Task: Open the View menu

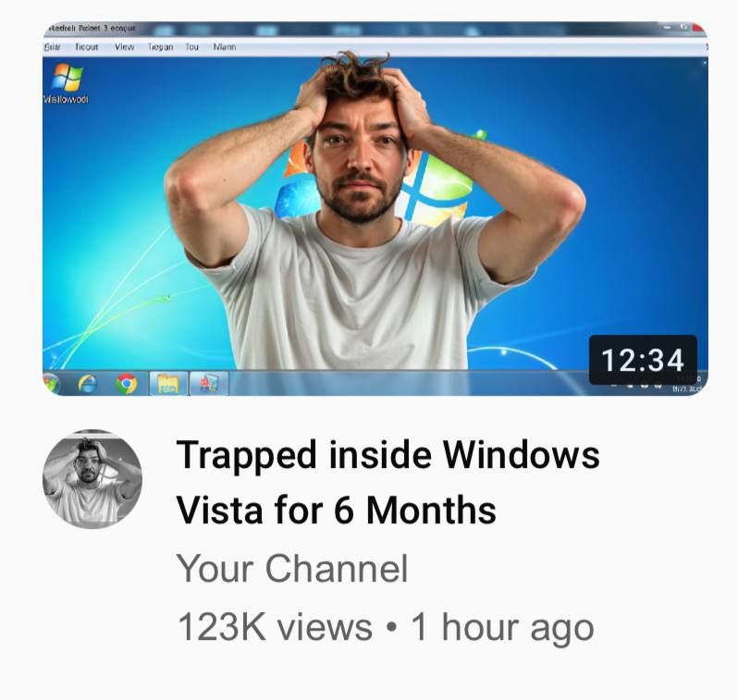Action: coord(125,47)
